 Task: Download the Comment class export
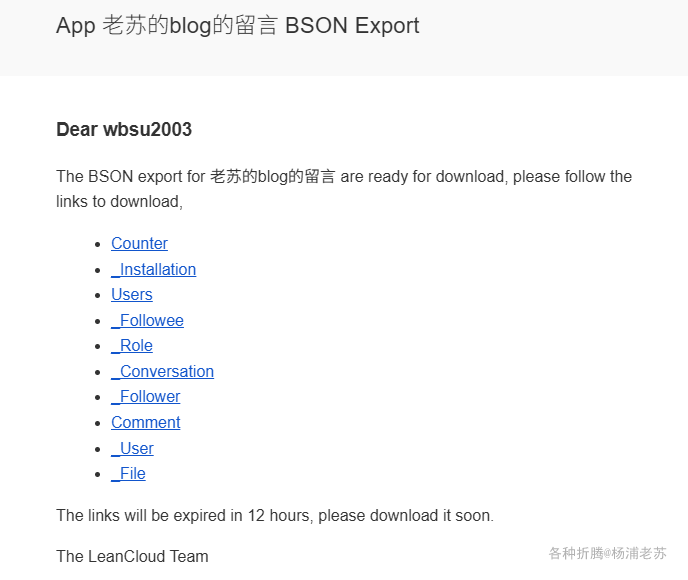tap(146, 422)
